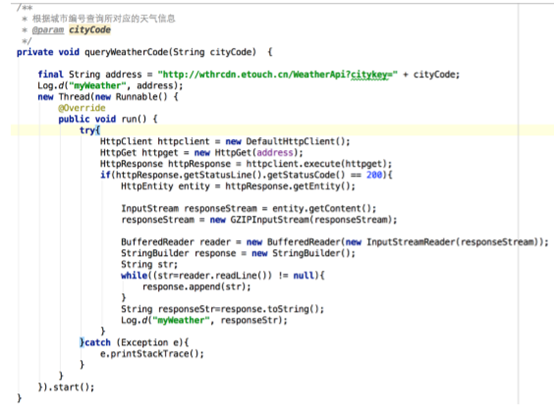The height and width of the screenshot is (417, 554).
Task: Click the while keyword in readLine loop
Action: 134,275
